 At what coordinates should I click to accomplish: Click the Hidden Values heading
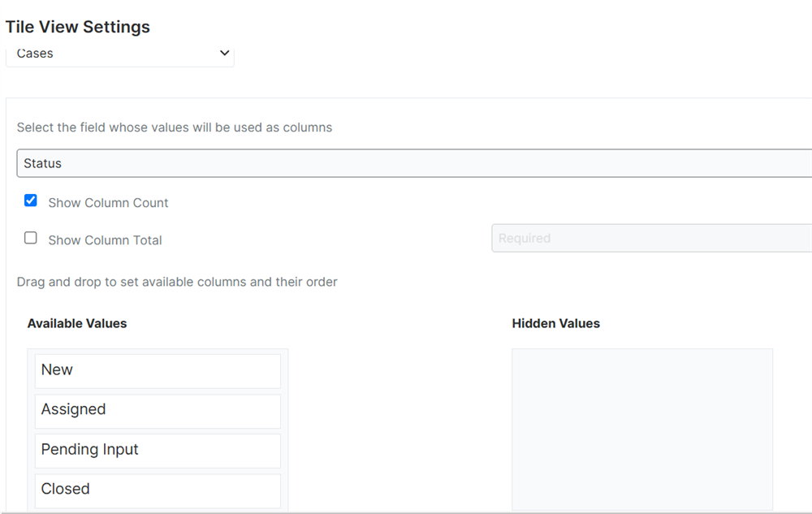[555, 323]
